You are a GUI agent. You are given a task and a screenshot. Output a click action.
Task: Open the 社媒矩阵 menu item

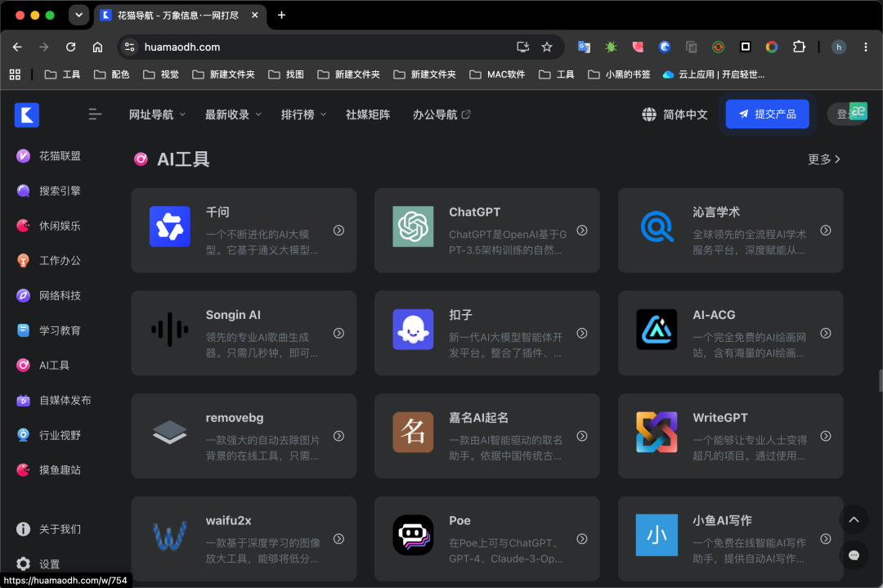click(x=368, y=114)
